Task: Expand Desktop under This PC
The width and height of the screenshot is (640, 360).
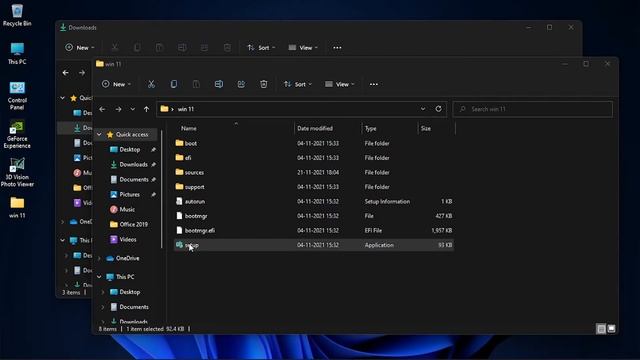Action: (x=103, y=292)
